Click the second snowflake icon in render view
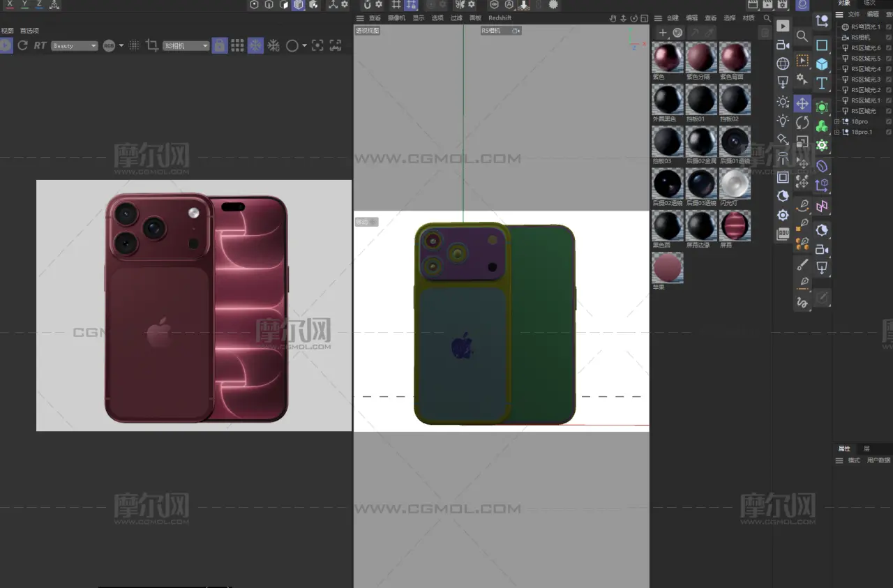Screen dimensions: 893x588 coord(273,45)
